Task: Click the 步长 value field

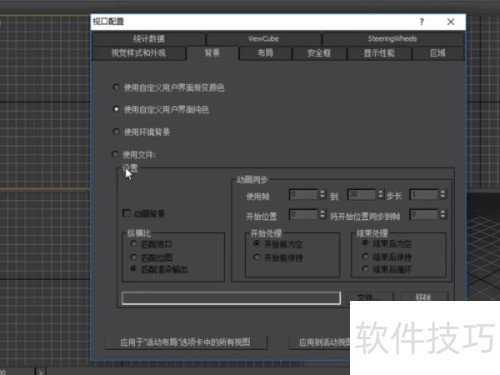Action: (424, 194)
